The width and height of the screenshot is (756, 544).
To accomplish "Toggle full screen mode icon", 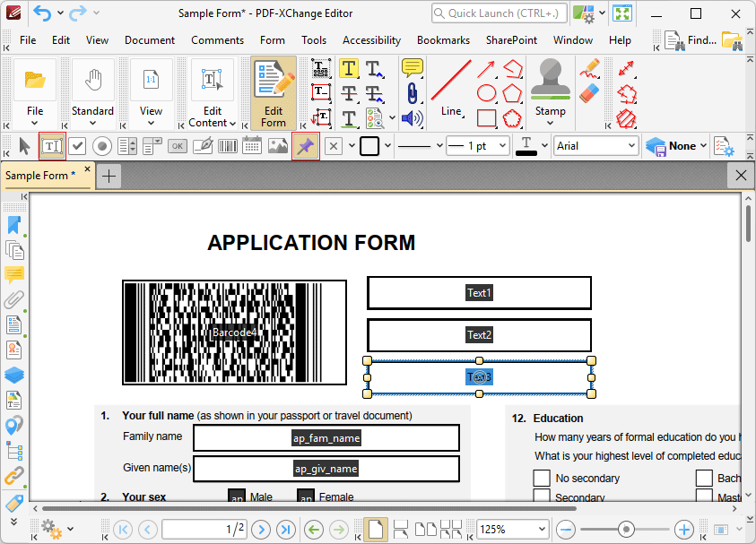I will (622, 13).
